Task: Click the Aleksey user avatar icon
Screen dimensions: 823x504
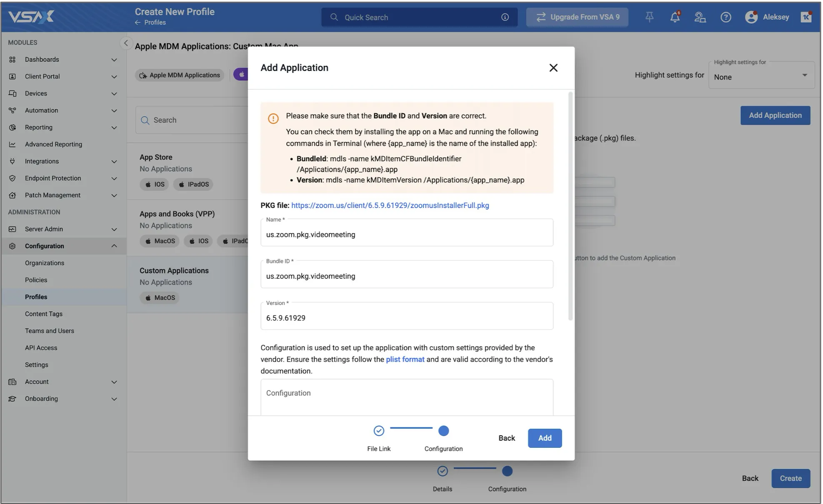Action: click(x=751, y=17)
